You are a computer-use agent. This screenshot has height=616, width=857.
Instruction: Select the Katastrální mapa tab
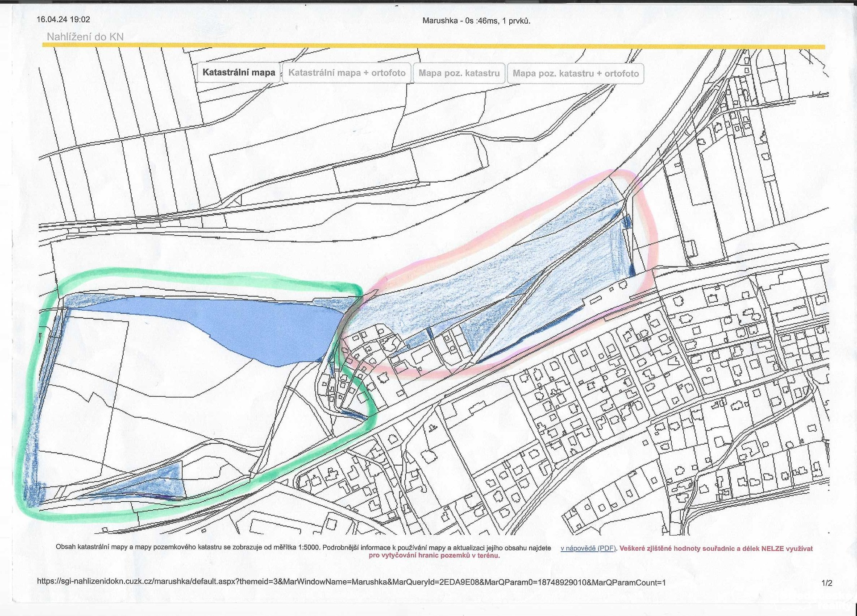tap(239, 73)
